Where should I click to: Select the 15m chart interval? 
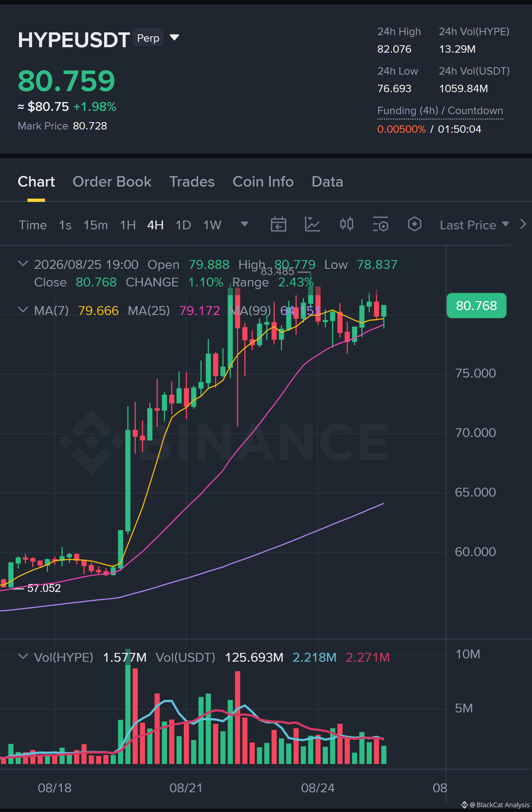(95, 225)
